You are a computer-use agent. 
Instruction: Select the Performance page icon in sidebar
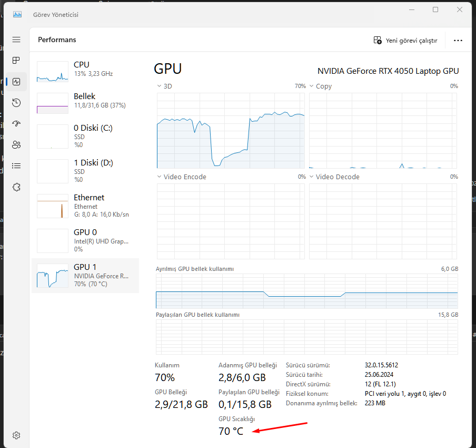click(x=16, y=82)
